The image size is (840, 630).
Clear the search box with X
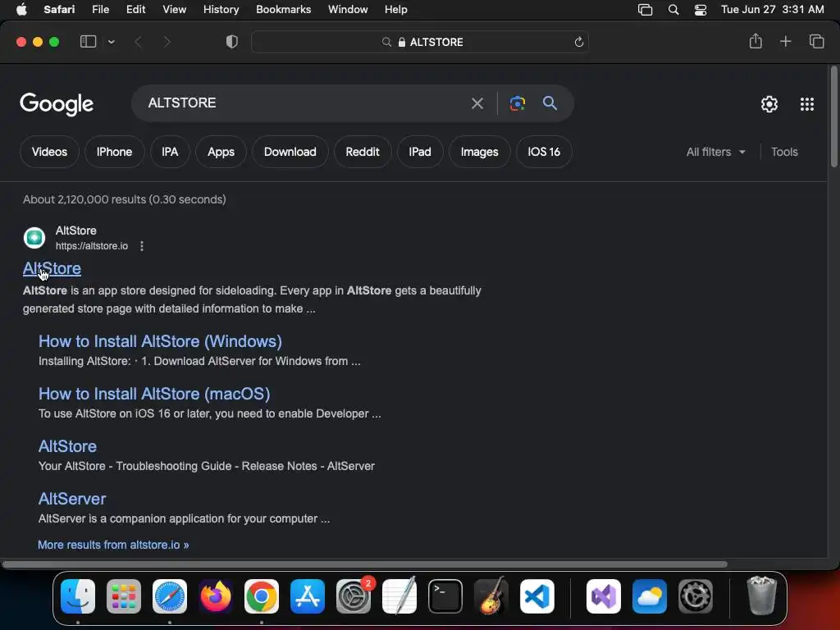pyautogui.click(x=477, y=103)
